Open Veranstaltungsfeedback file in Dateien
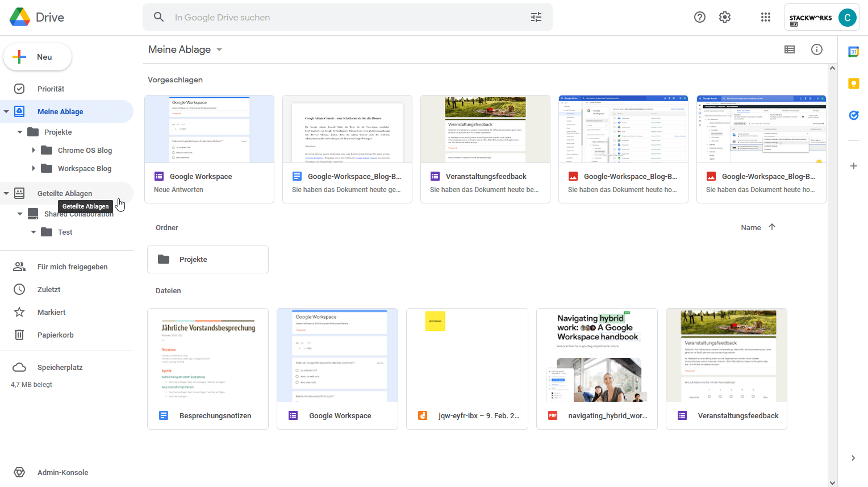 (727, 369)
